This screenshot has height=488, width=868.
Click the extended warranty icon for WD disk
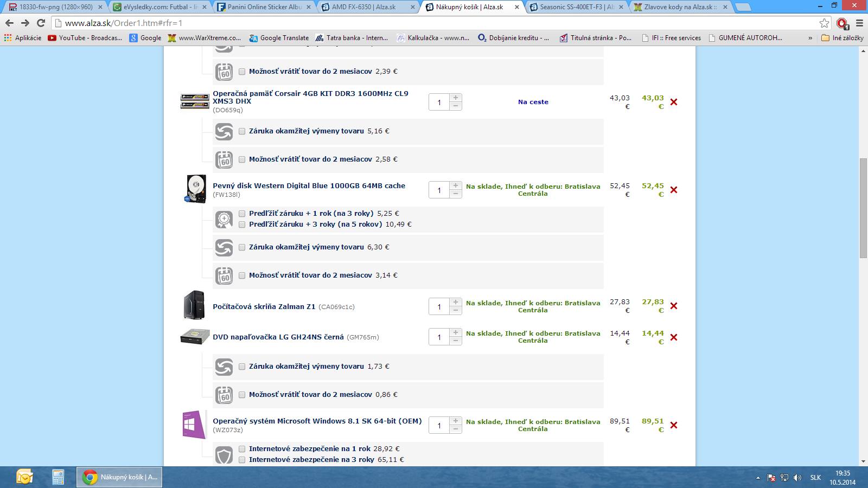pos(224,219)
